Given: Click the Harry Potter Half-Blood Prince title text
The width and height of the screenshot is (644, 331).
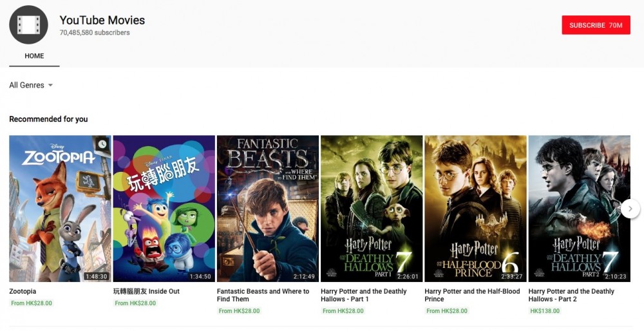Looking at the screenshot, I should pyautogui.click(x=472, y=295).
